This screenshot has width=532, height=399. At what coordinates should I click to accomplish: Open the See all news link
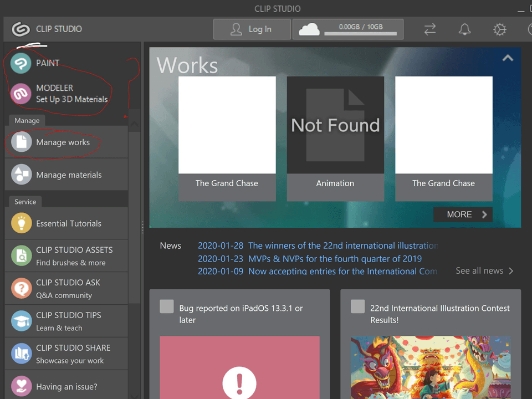coord(484,271)
